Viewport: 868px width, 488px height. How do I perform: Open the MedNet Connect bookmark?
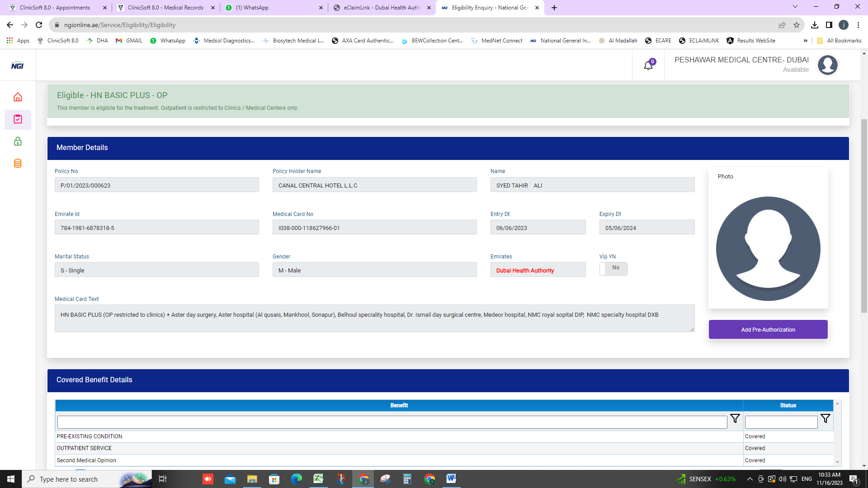496,41
